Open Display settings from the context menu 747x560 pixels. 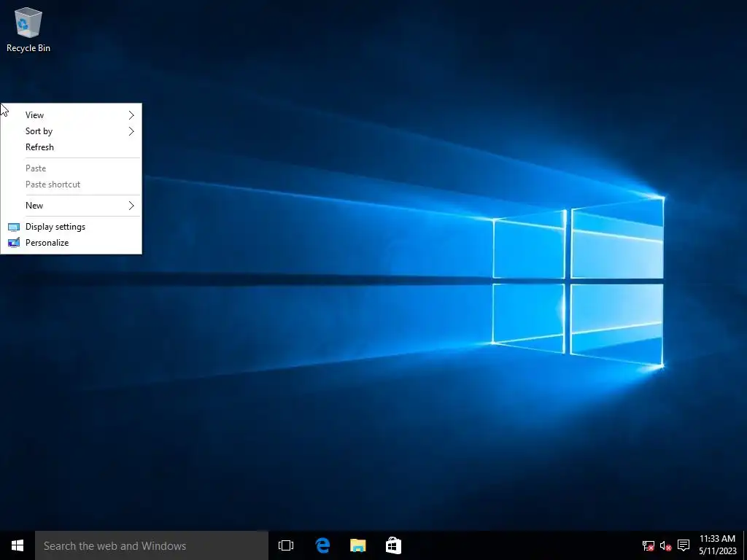(71, 227)
